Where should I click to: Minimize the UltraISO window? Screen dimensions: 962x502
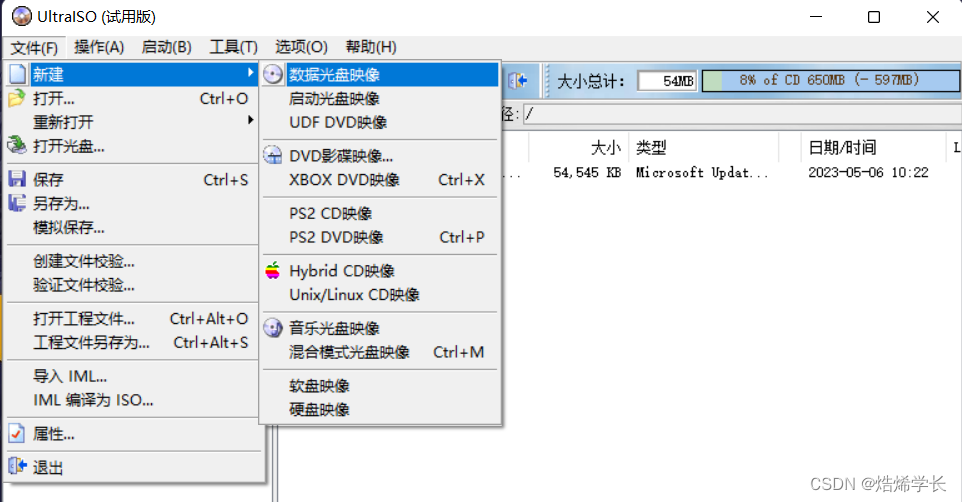click(816, 17)
